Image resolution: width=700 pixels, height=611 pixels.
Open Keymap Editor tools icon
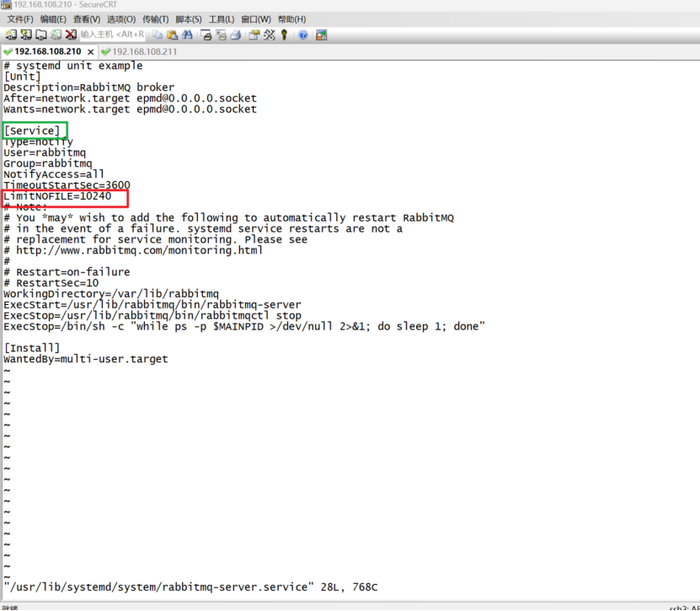tap(270, 35)
